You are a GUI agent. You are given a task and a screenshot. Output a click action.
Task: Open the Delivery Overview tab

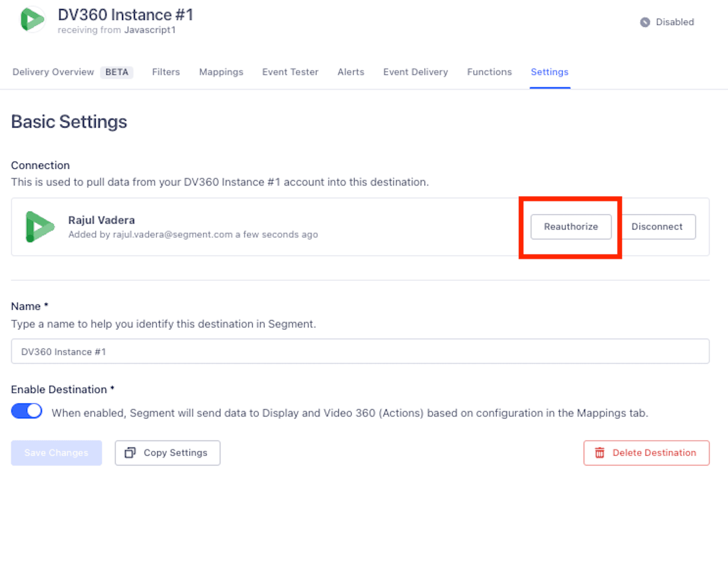tap(53, 72)
